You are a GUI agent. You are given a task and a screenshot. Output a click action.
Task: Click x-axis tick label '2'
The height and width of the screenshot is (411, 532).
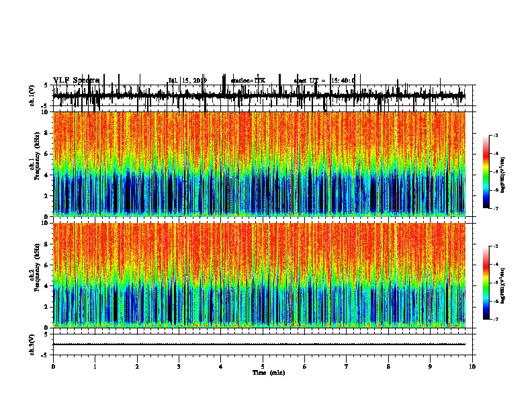pos(137,367)
